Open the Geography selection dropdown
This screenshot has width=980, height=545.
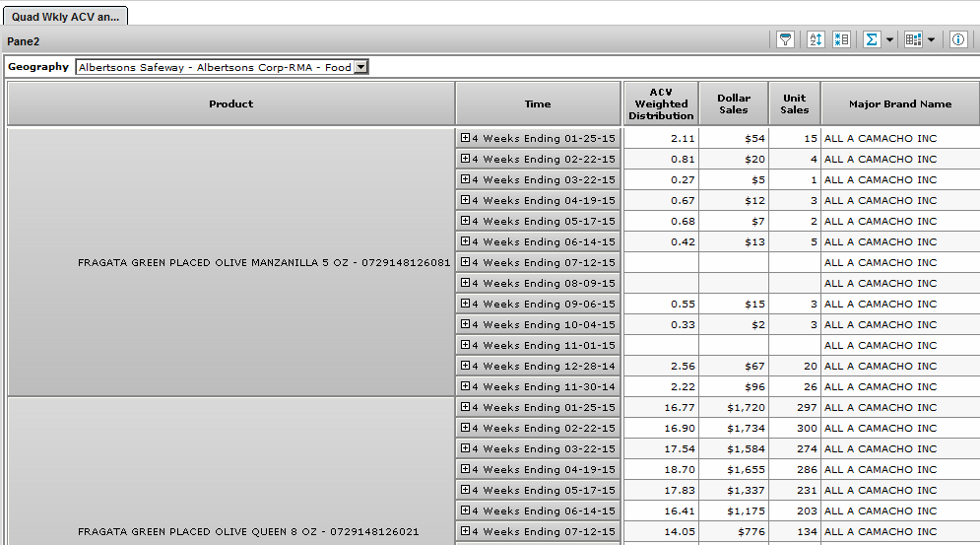[360, 67]
